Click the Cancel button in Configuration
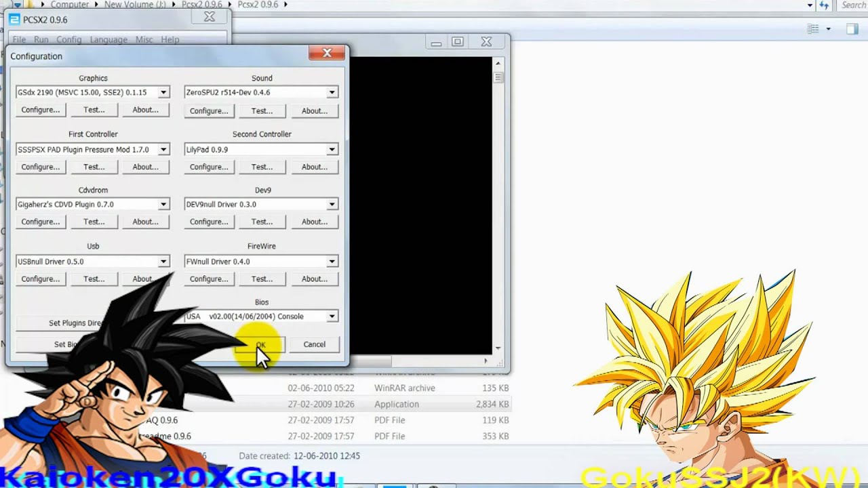 [314, 344]
